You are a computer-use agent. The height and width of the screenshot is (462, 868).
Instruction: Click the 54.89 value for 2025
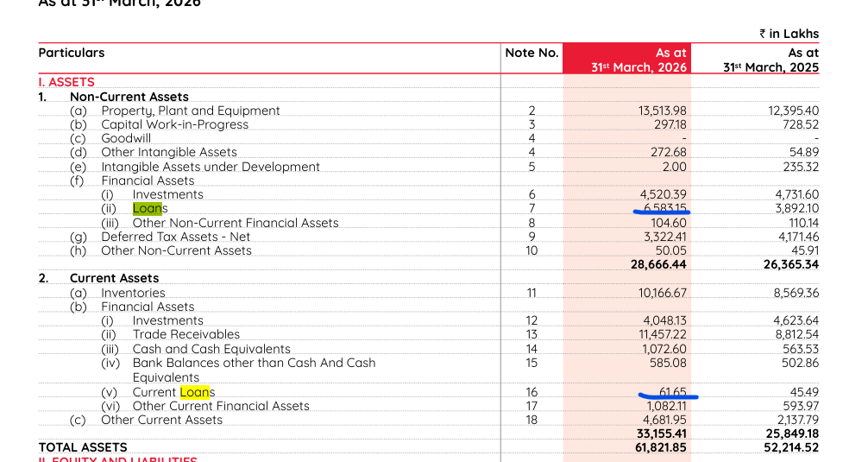[x=804, y=152]
